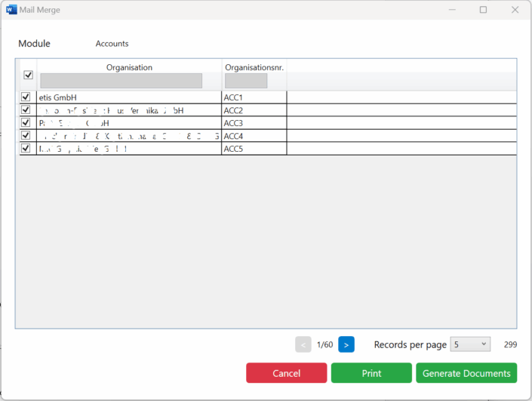Select the ACC4 cell
This screenshot has height=401, width=532.
[254, 136]
